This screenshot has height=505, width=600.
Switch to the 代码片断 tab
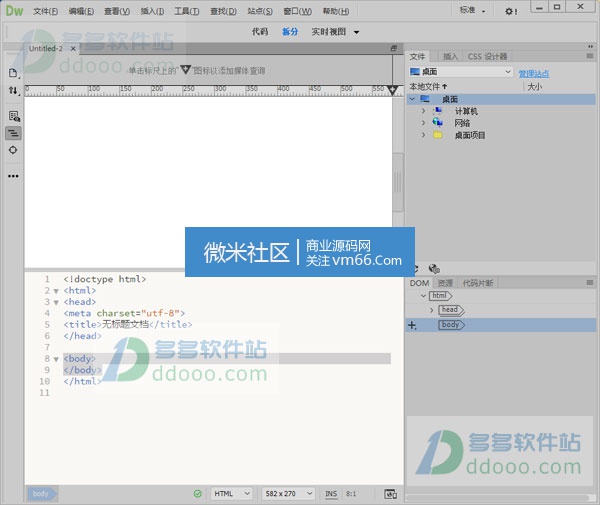[x=478, y=283]
